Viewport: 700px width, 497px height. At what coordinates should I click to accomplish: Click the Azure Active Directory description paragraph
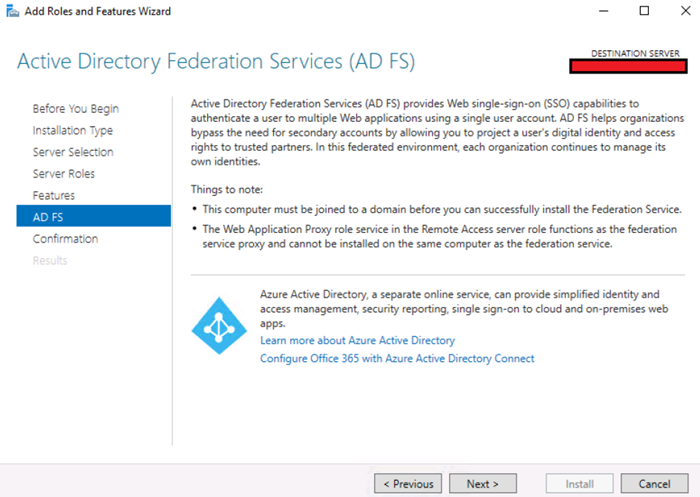[x=464, y=309]
